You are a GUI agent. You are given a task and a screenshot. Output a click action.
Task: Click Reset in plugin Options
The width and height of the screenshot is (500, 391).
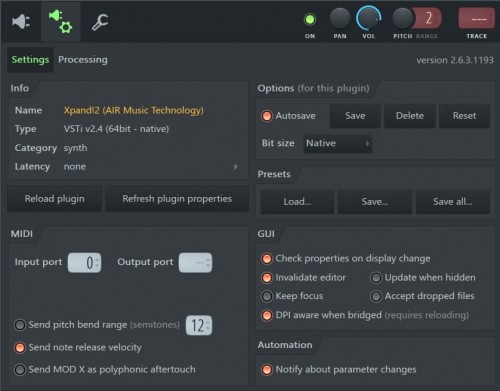pos(464,116)
